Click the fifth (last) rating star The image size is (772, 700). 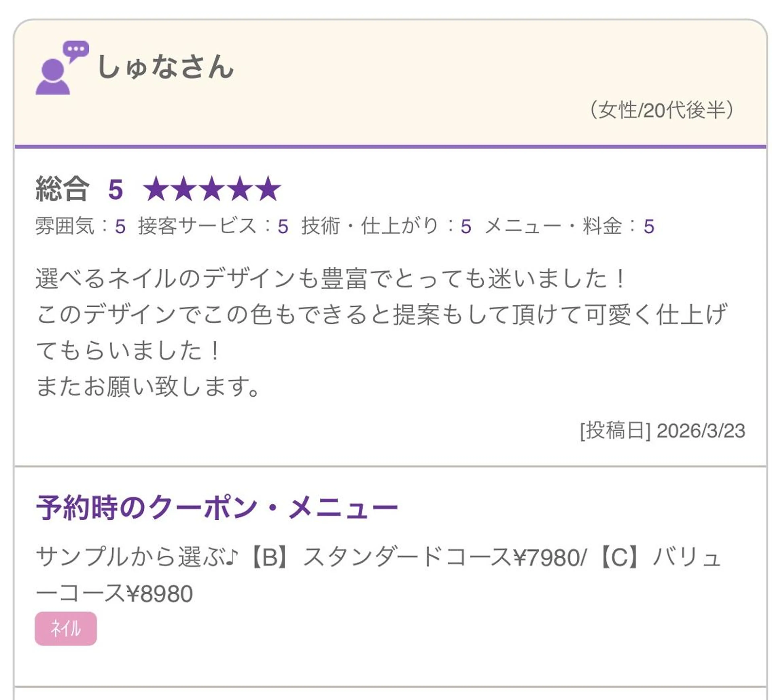[269, 189]
